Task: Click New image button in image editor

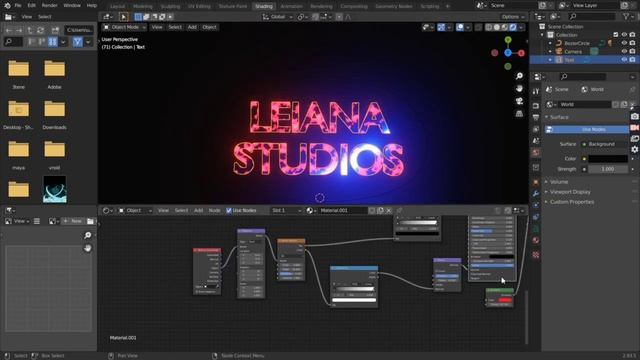Action: click(73, 221)
